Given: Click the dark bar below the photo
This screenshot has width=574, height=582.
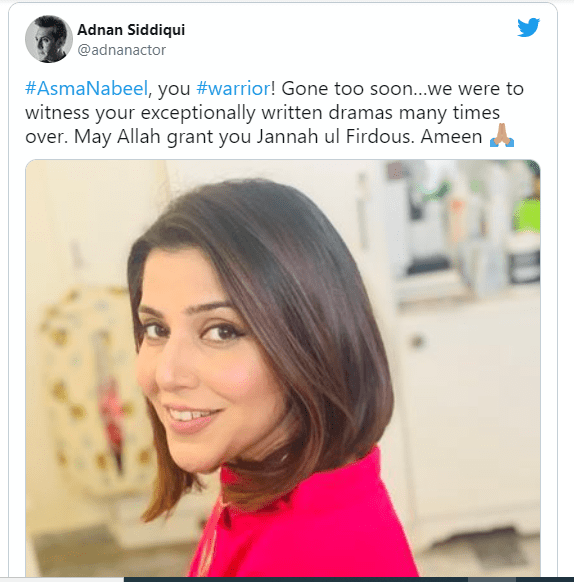Looking at the screenshot, I should (x=349, y=579).
